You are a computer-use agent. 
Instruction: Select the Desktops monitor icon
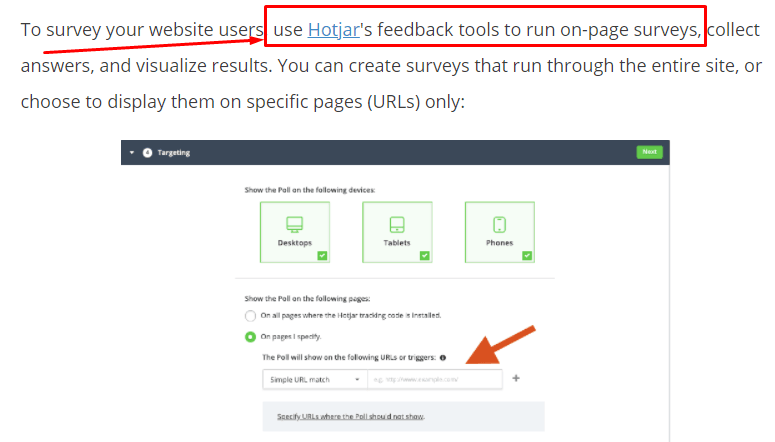point(295,224)
